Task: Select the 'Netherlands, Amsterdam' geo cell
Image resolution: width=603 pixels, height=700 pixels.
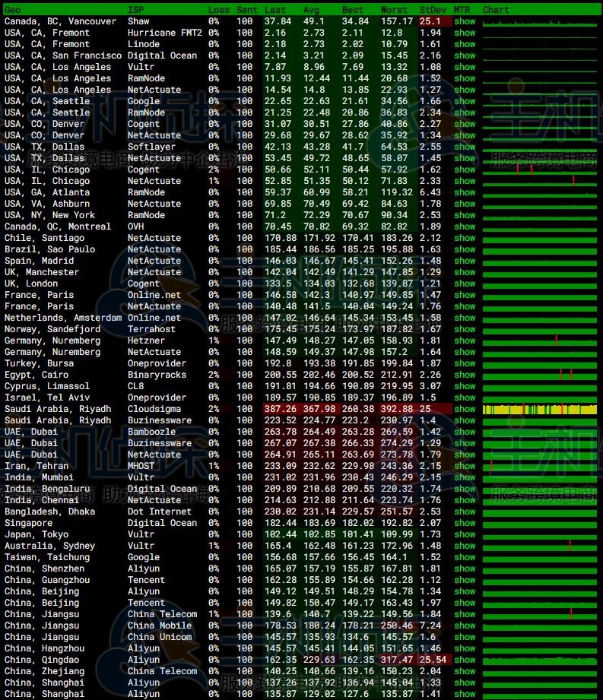Action: pyautogui.click(x=63, y=318)
